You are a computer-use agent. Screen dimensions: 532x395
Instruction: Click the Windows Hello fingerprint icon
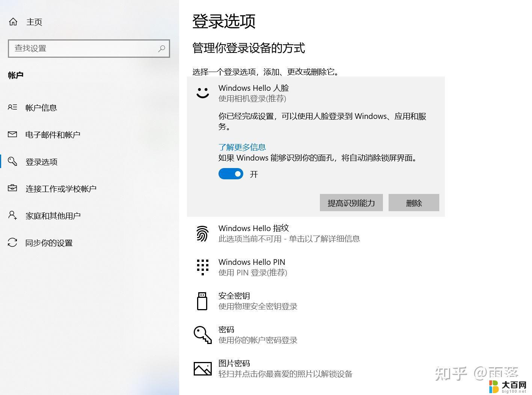[x=202, y=233]
